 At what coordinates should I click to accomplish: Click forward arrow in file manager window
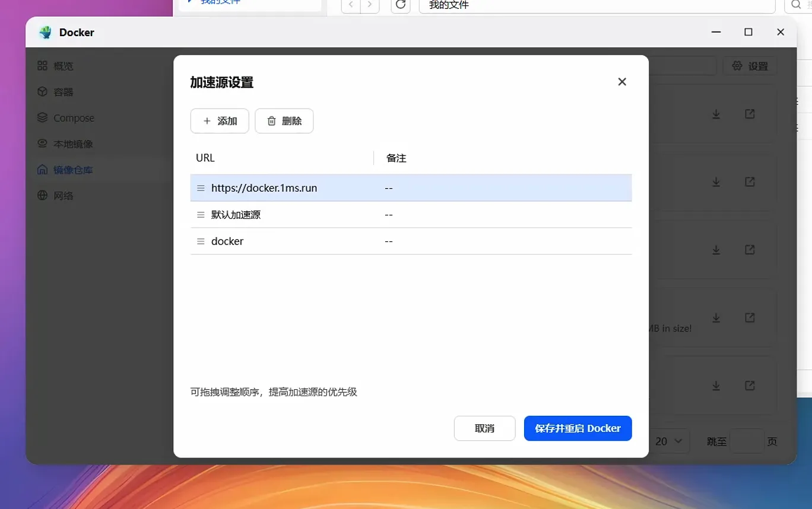coord(370,5)
